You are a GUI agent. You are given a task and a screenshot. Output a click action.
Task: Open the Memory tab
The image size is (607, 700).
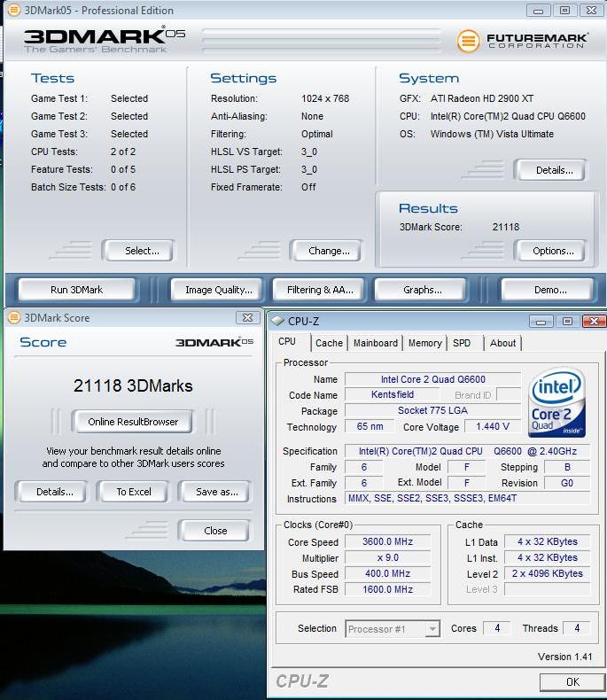pyautogui.click(x=424, y=343)
